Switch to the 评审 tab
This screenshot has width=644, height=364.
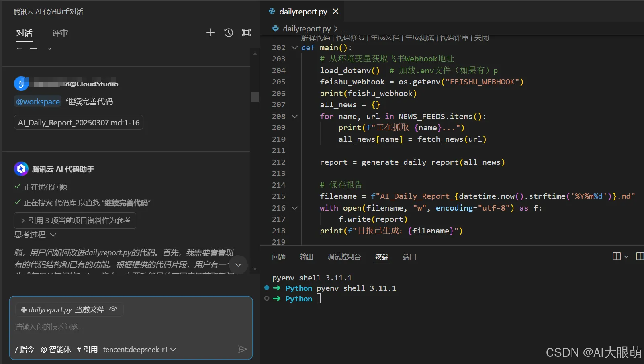(x=60, y=33)
